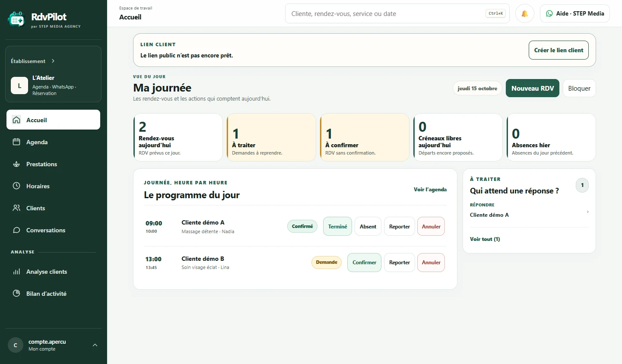The image size is (622, 364).
Task: Click the Accueil house icon in sidebar
Action: click(16, 120)
